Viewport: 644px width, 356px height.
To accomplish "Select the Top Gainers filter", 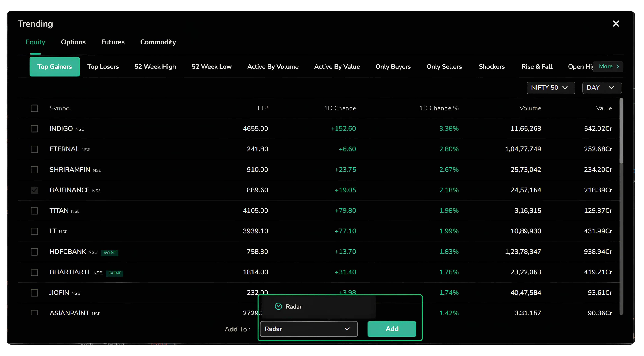I will tap(55, 67).
